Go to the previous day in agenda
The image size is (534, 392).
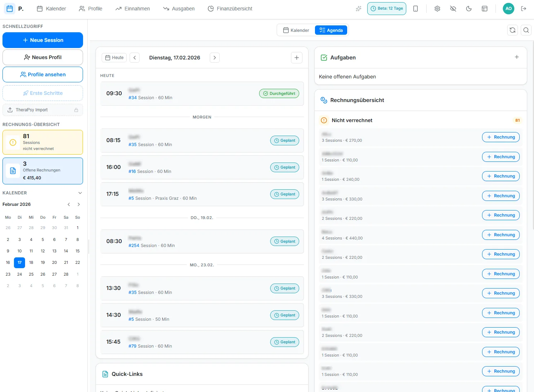tap(135, 58)
